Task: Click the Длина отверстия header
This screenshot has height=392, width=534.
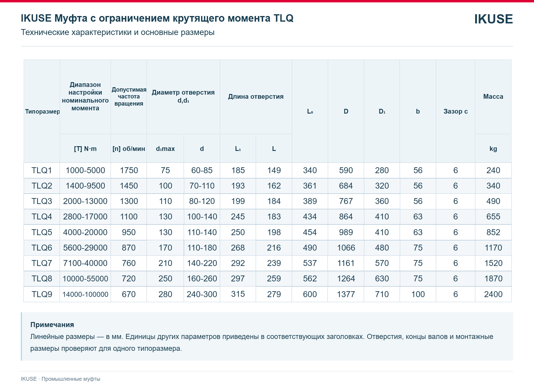Action: point(256,96)
